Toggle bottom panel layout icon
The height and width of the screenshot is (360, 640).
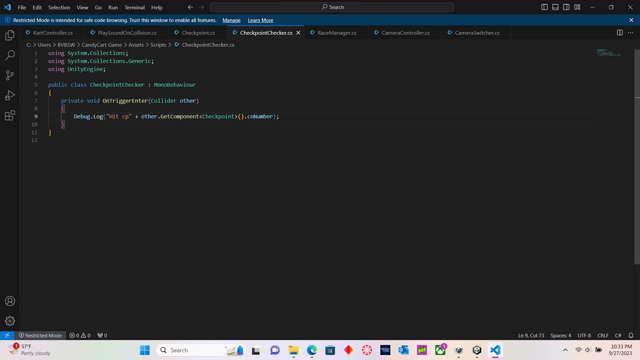pyautogui.click(x=556, y=7)
